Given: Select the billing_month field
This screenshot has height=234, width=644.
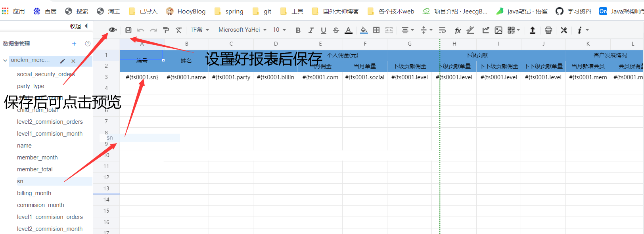Looking at the screenshot, I should [x=34, y=193].
